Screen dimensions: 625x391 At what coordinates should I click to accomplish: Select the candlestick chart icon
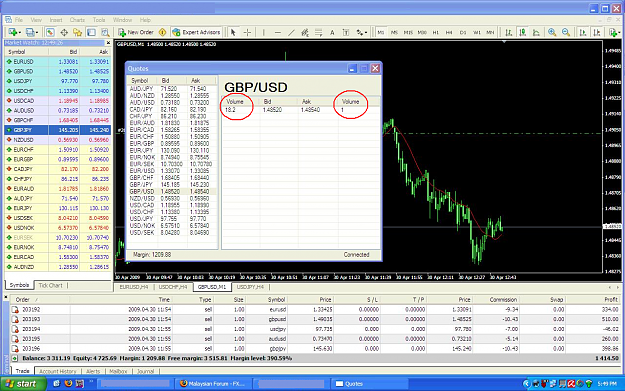pyautogui.click(x=523, y=32)
